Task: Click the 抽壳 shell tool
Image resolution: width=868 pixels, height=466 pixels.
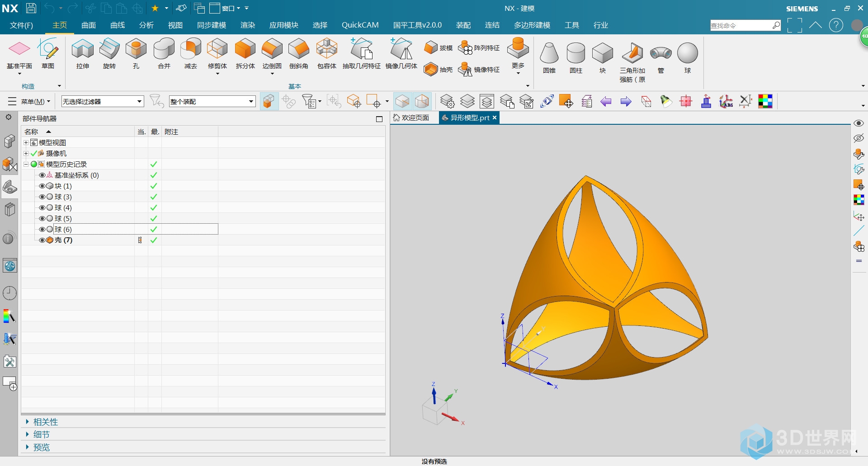Action: pos(438,69)
